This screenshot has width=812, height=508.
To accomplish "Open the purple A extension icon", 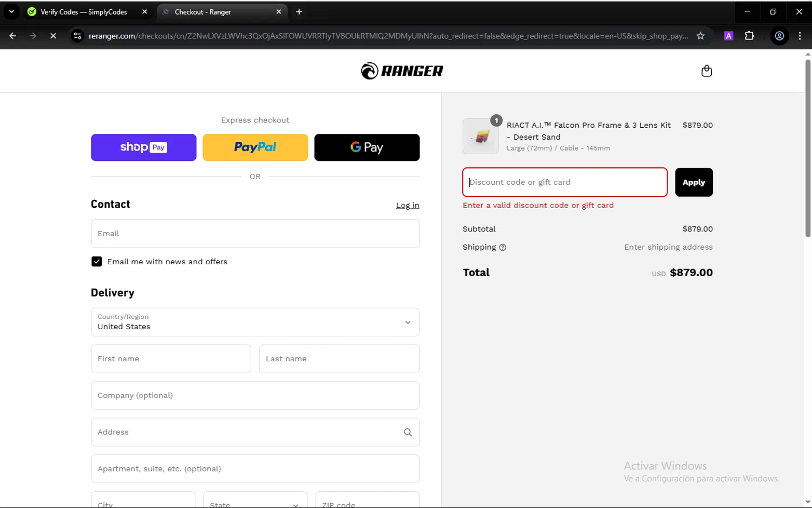I will pyautogui.click(x=729, y=36).
